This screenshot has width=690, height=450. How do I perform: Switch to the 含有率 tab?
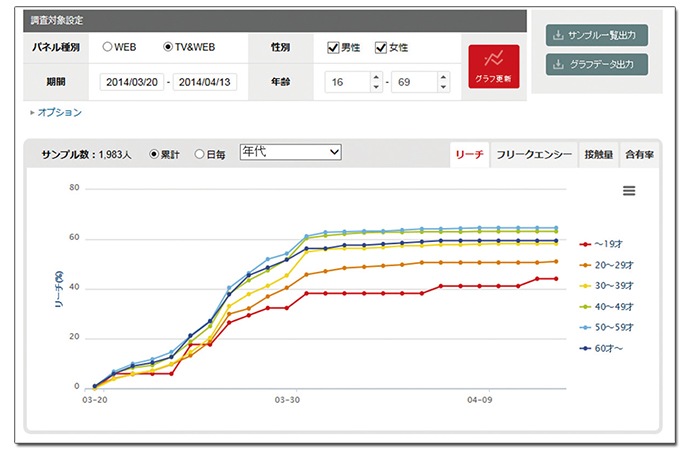(639, 154)
